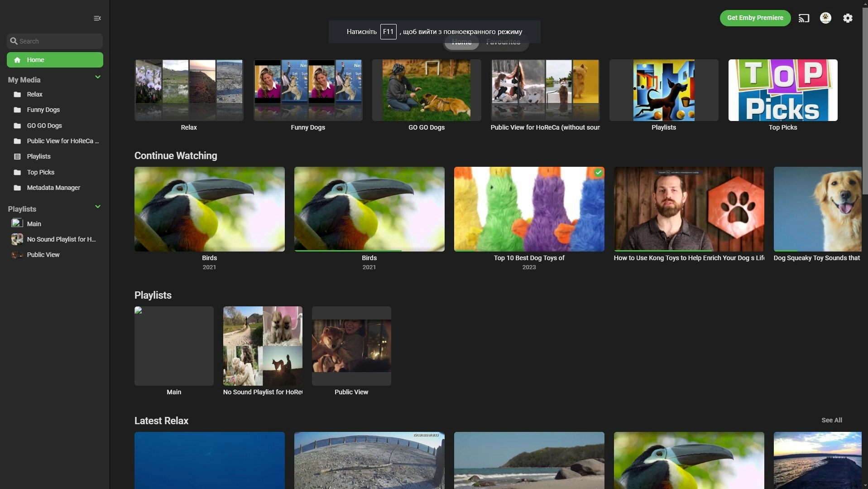The height and width of the screenshot is (489, 868).
Task: Open Relax library in sidebar
Action: [55, 94]
